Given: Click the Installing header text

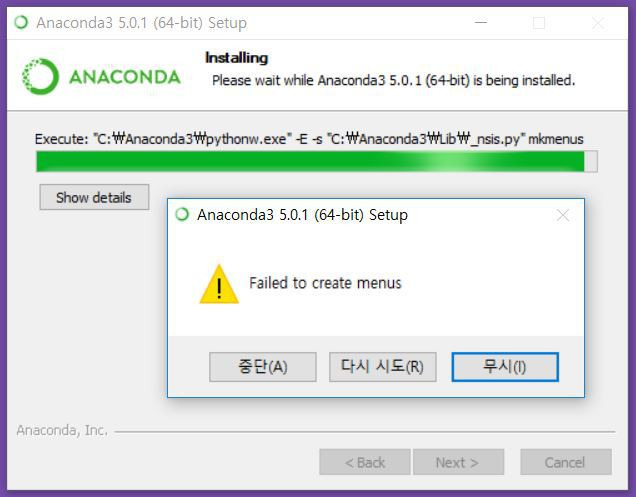Looking at the screenshot, I should click(236, 58).
